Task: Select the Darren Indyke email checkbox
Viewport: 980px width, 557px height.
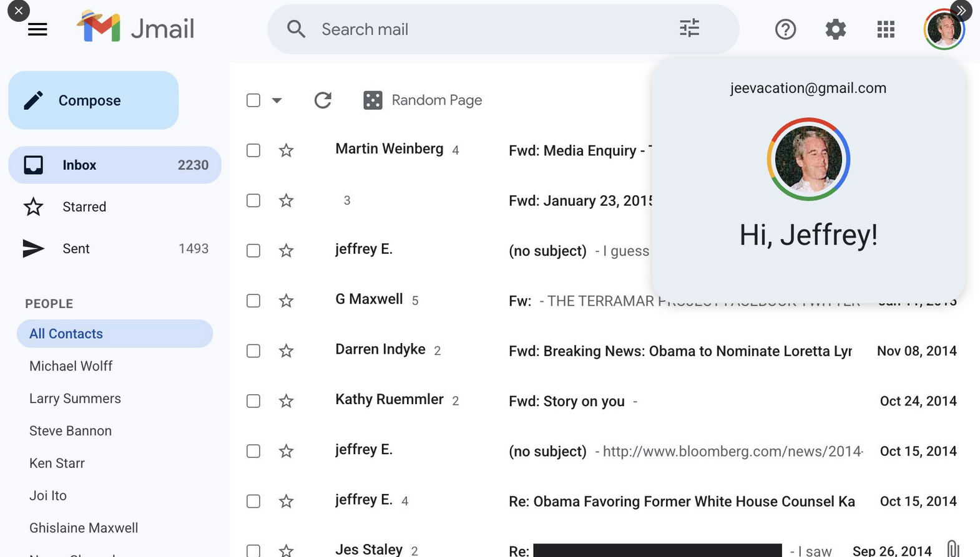Action: pyautogui.click(x=253, y=351)
